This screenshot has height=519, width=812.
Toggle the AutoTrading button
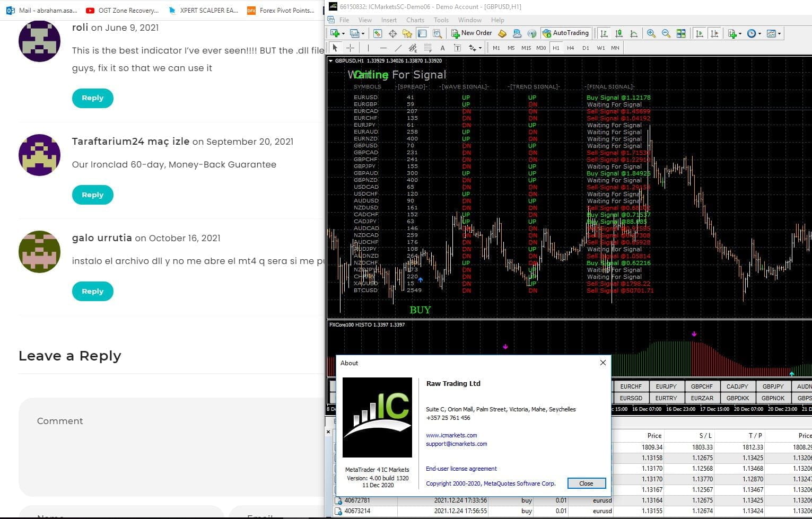pos(565,33)
